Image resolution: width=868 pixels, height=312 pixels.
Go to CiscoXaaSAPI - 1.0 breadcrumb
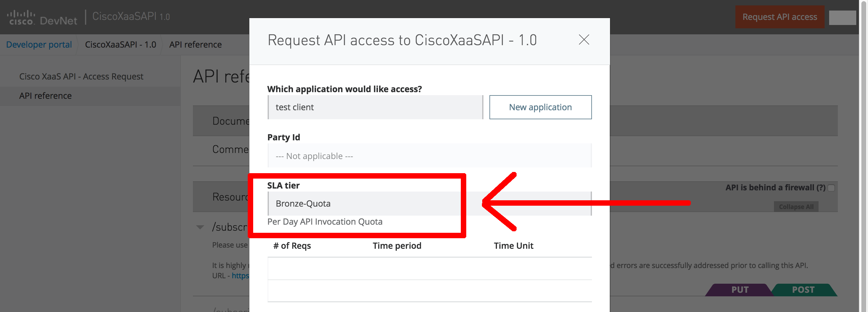[x=120, y=45]
